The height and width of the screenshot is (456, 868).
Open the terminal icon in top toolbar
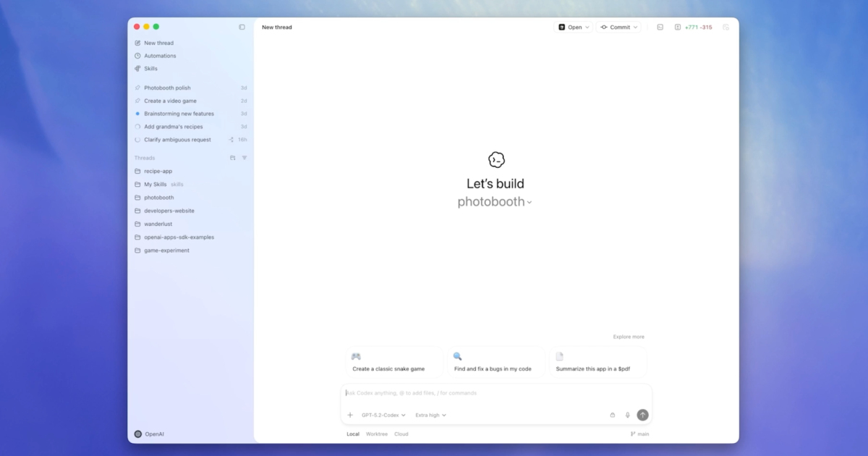click(x=660, y=28)
